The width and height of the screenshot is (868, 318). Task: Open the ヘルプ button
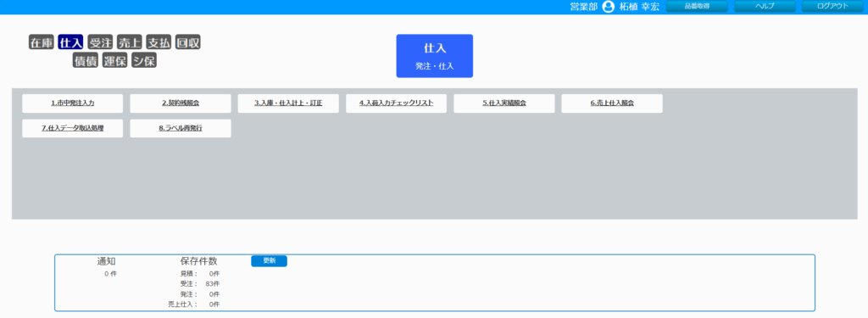765,7
